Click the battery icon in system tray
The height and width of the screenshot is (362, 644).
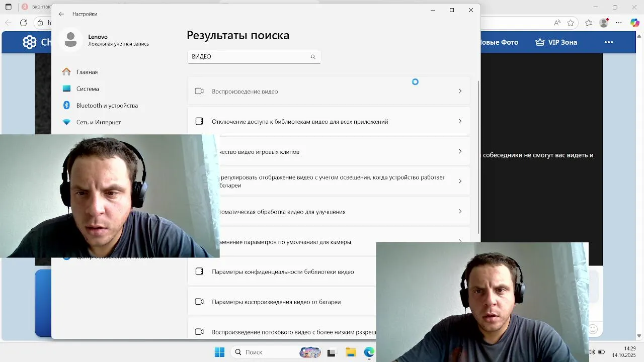[601, 352]
